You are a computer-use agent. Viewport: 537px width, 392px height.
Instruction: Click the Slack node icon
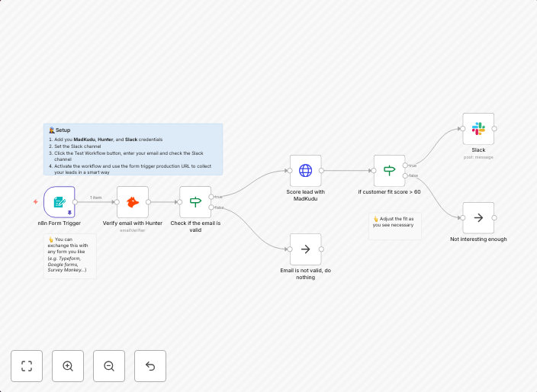pyautogui.click(x=478, y=129)
